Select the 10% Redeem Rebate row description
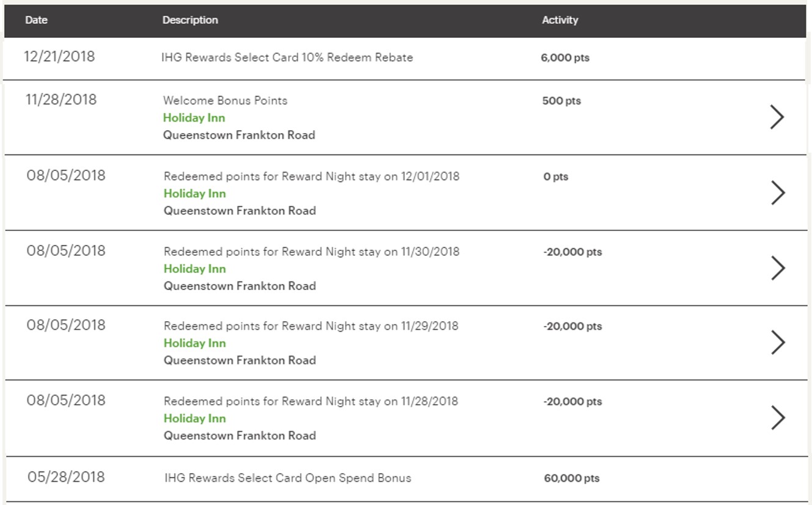This screenshot has width=812, height=505. tap(287, 57)
